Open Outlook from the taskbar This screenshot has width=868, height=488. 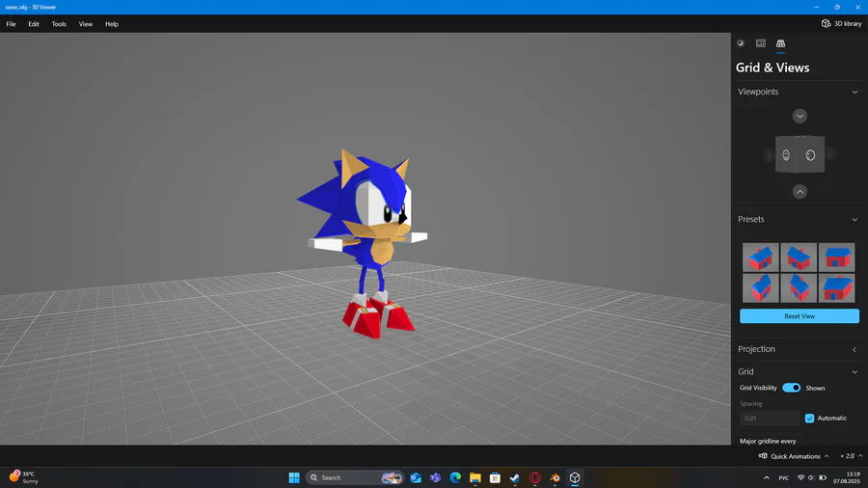coord(416,477)
